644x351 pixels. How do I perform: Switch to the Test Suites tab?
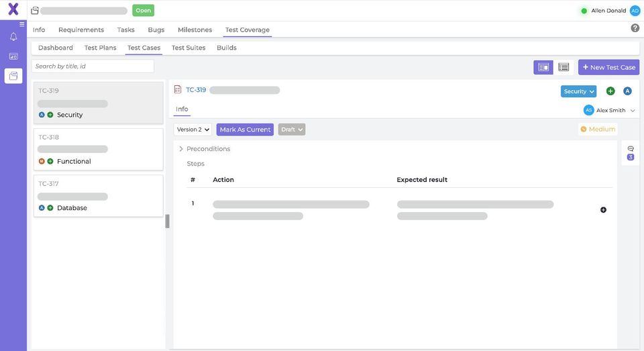point(189,48)
